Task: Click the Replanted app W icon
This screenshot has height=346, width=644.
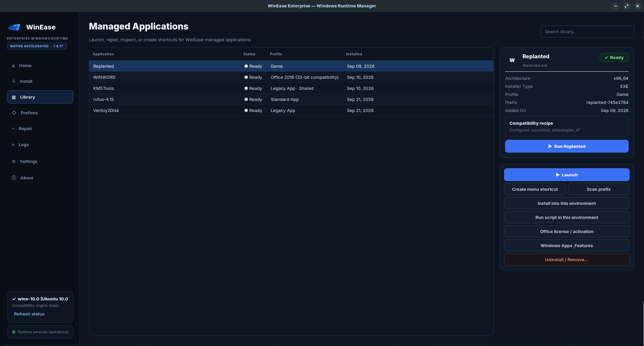Action: [x=512, y=60]
